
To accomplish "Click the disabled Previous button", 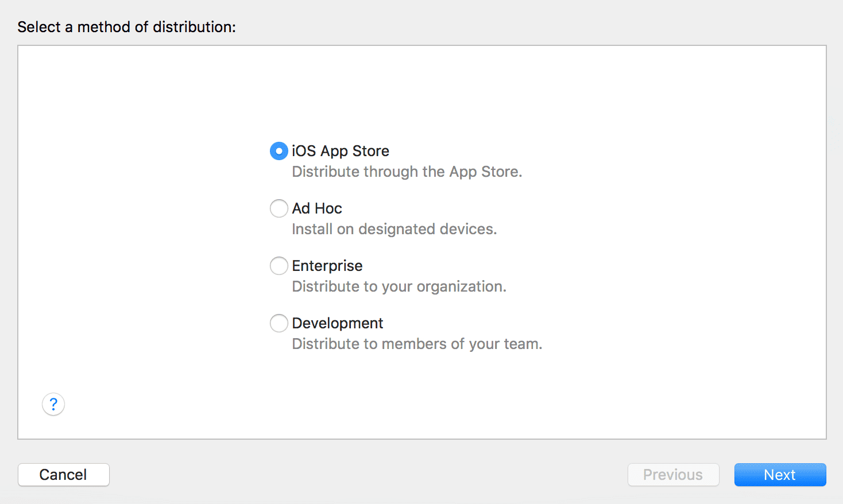I will (x=674, y=475).
